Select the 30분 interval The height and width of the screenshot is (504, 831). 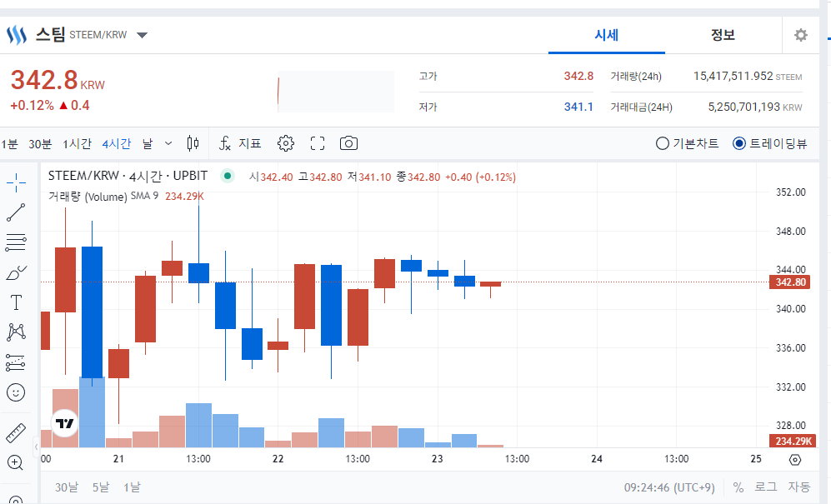[x=40, y=143]
